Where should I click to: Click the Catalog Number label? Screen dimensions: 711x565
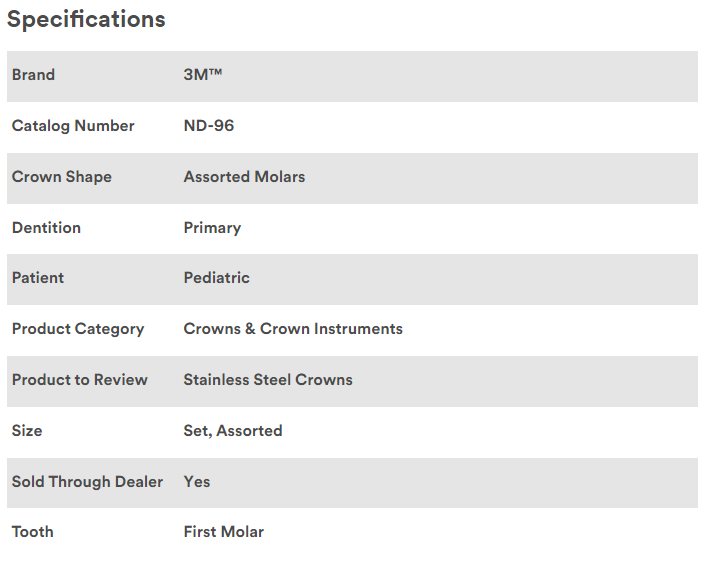click(73, 126)
